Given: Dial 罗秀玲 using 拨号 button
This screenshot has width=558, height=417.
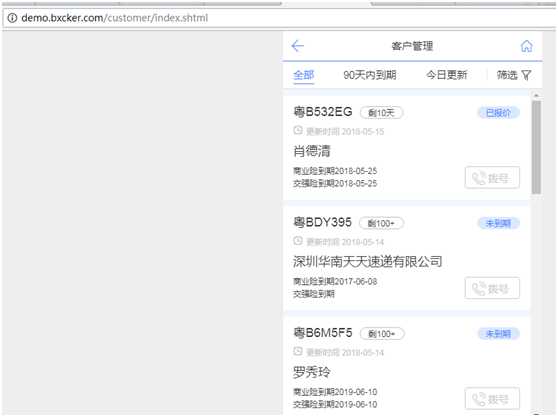Looking at the screenshot, I should (x=492, y=398).
